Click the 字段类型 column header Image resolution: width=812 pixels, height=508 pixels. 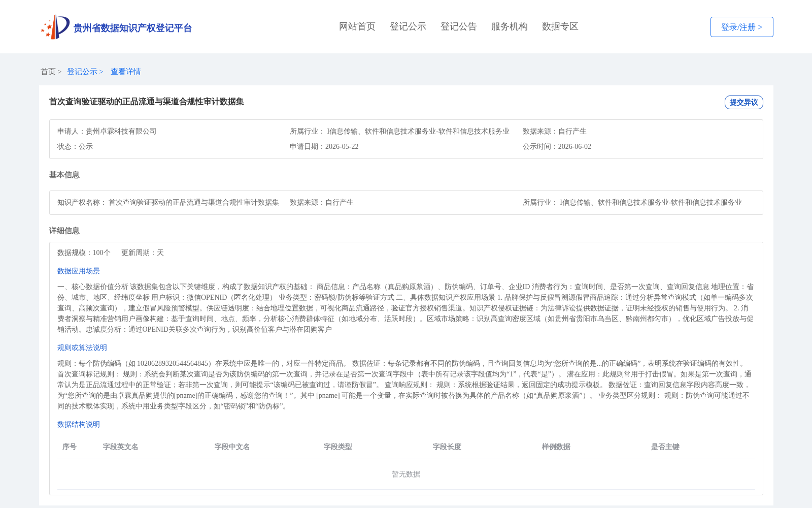(x=338, y=447)
